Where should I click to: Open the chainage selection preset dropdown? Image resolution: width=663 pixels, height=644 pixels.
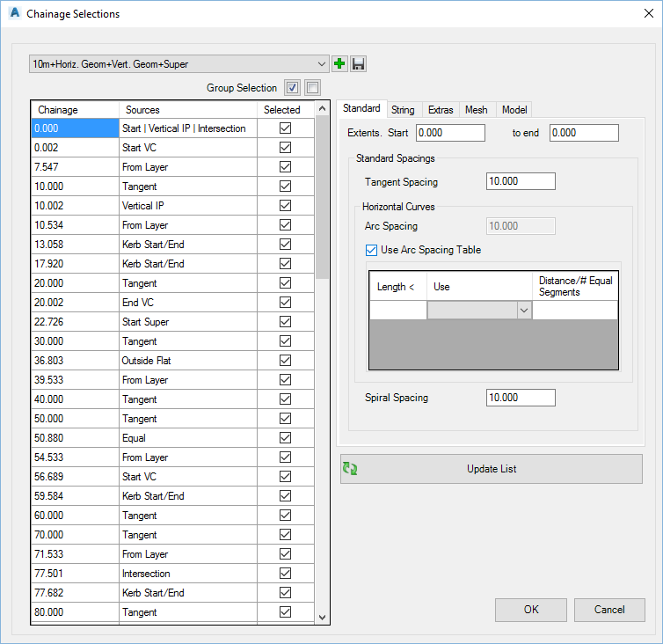click(321, 64)
